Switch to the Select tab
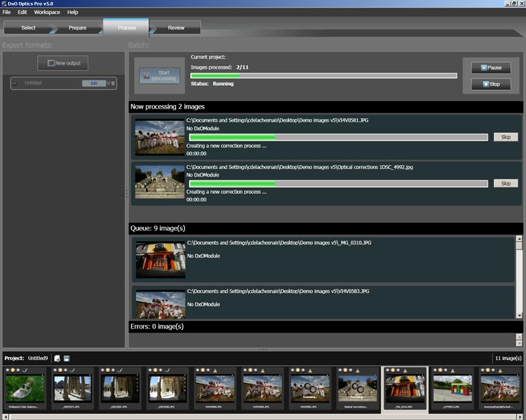This screenshot has width=526, height=420. pos(28,28)
